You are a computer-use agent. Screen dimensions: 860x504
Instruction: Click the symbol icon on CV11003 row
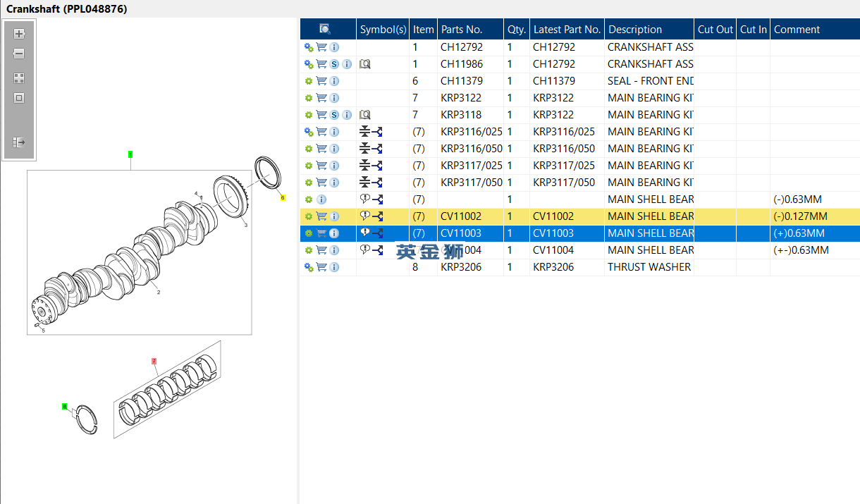tap(371, 233)
